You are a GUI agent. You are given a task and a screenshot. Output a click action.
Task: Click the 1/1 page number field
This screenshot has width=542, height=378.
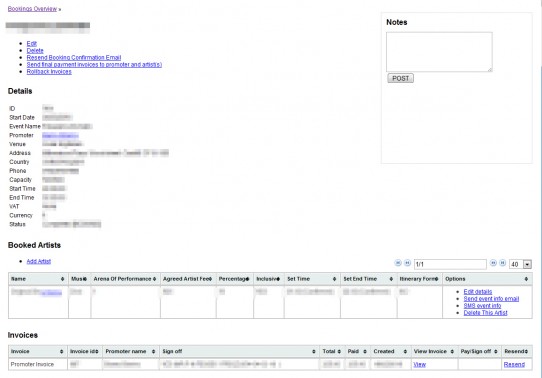pyautogui.click(x=450, y=264)
